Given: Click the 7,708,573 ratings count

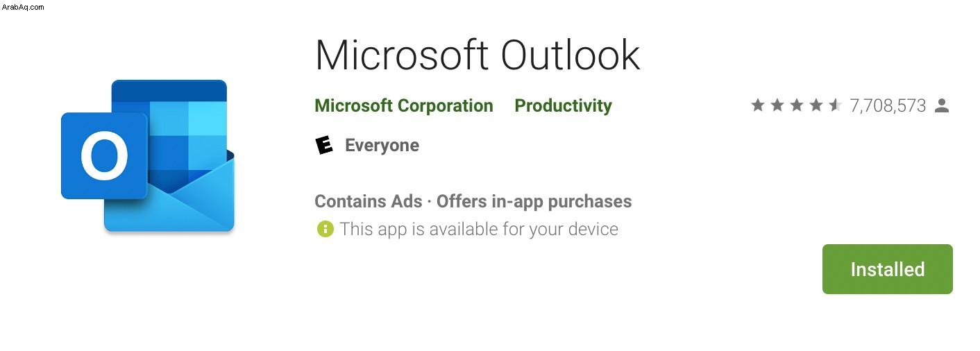Looking at the screenshot, I should (x=888, y=106).
